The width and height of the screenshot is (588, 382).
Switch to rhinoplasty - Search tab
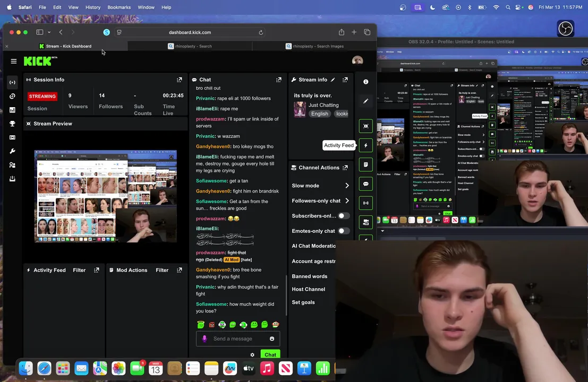click(190, 46)
